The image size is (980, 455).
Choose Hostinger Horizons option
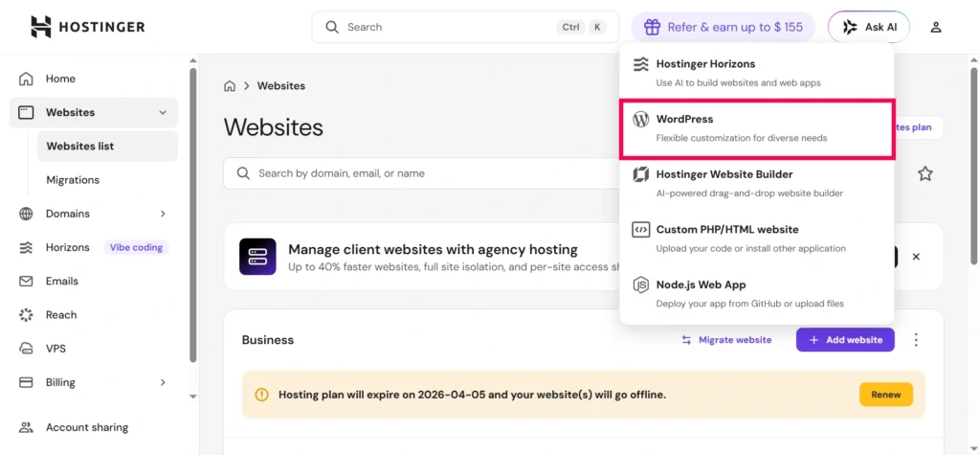tap(756, 73)
